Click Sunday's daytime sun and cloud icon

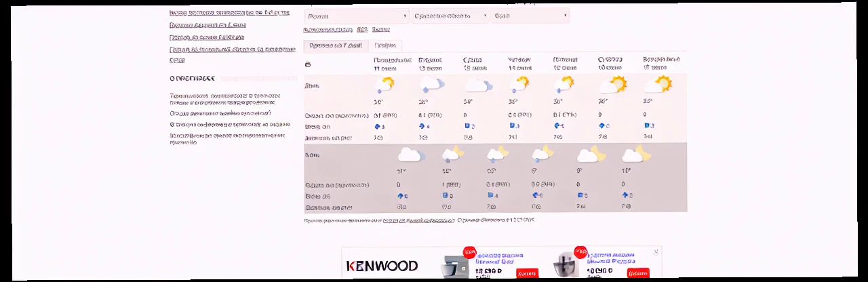[x=657, y=85]
